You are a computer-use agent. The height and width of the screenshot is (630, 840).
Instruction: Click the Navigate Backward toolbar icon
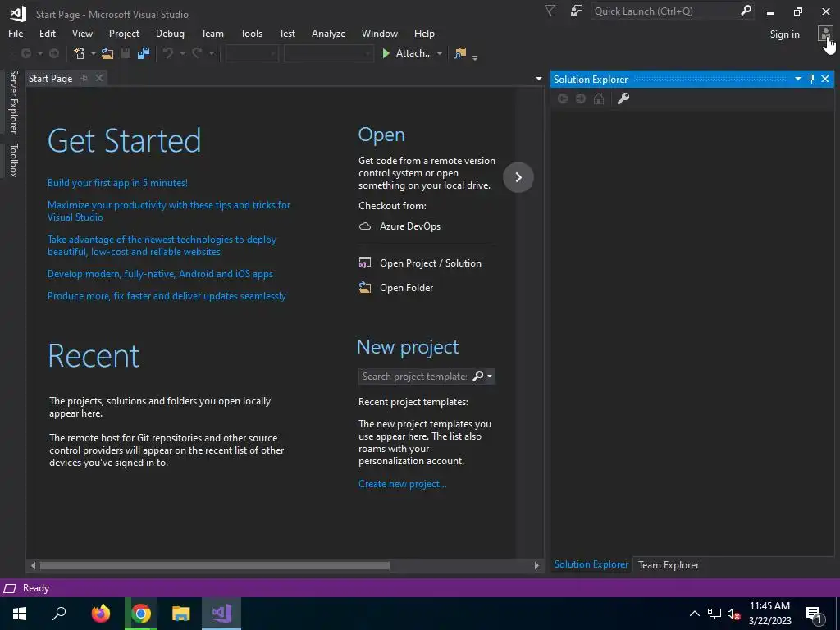tap(25, 53)
